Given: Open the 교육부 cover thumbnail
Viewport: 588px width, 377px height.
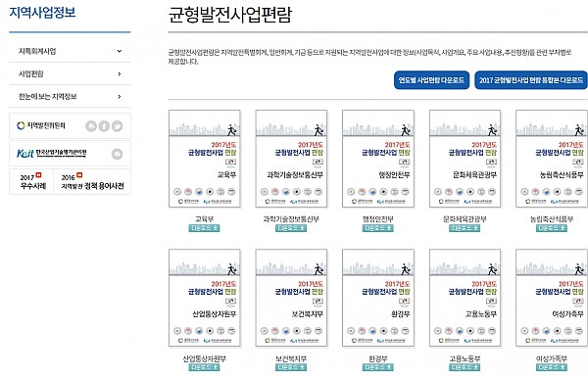Looking at the screenshot, I should 205,159.
